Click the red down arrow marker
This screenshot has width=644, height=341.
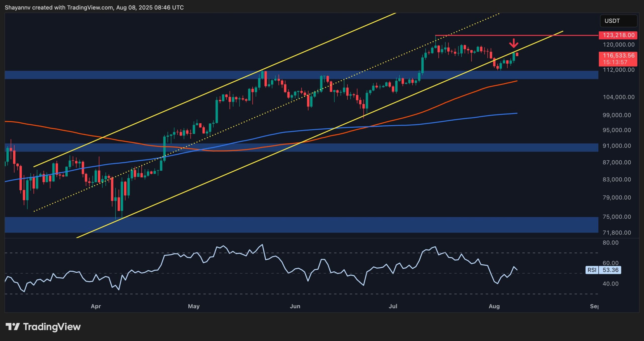(513, 43)
